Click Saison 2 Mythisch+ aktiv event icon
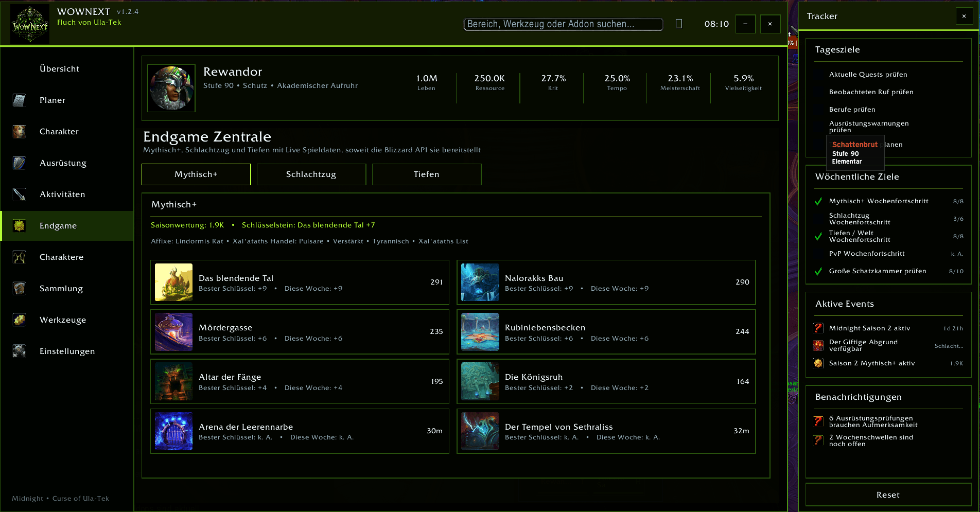This screenshot has height=512, width=980. (818, 363)
